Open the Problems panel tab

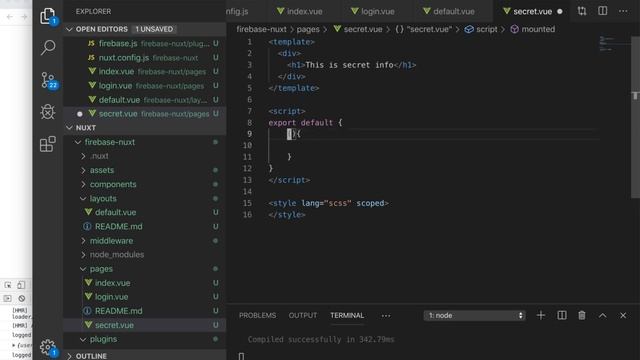[258, 316]
